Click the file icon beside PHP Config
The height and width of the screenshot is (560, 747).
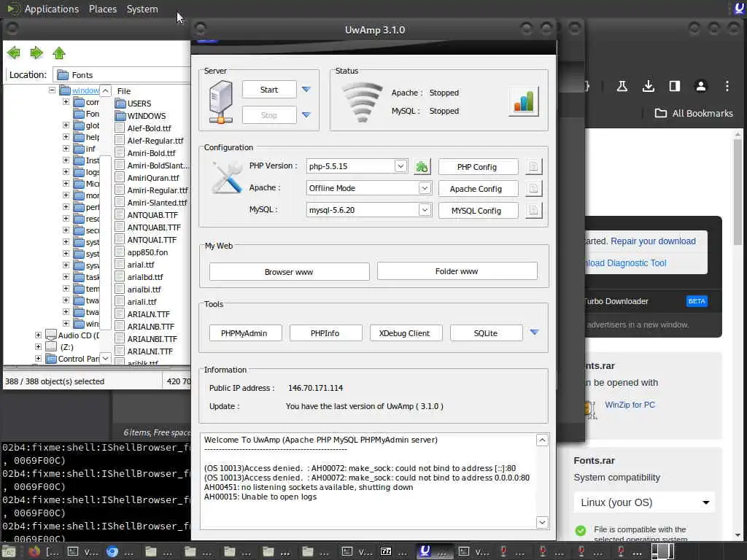[x=533, y=167]
